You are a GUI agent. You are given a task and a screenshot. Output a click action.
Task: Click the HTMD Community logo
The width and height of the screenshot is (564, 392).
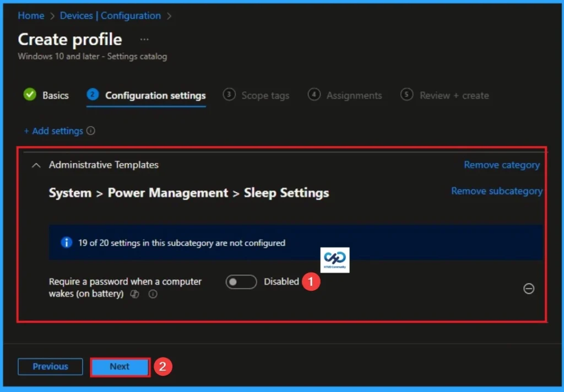334,260
